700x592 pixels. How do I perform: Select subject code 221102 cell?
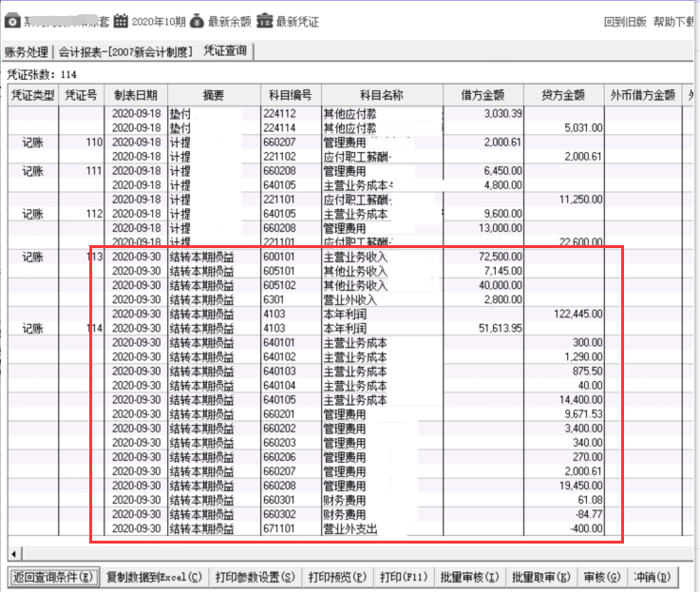(291, 157)
